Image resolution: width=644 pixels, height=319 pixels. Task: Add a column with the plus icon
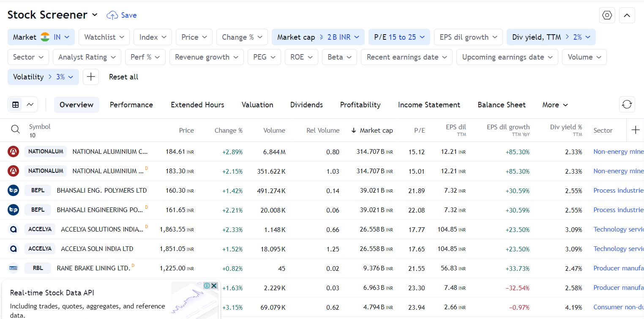(x=636, y=130)
